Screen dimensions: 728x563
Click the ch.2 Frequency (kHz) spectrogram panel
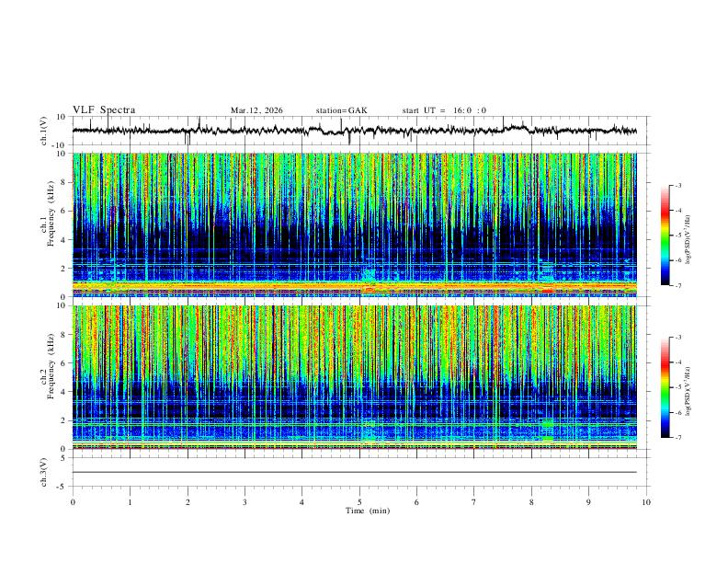pos(354,377)
